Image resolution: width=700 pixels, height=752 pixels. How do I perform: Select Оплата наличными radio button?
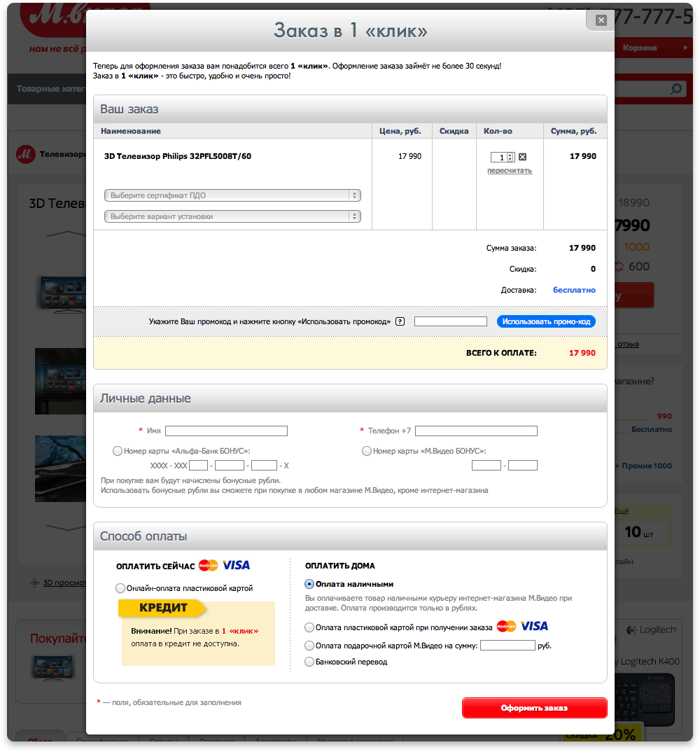click(x=309, y=584)
